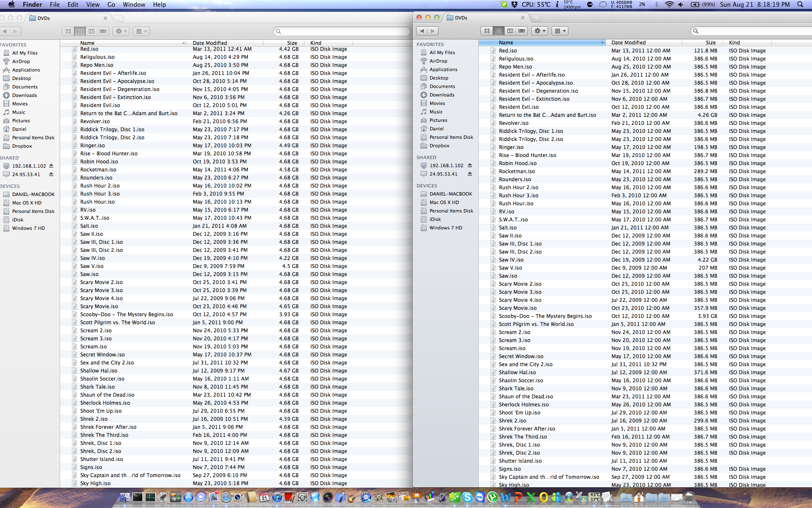The width and height of the screenshot is (812, 508).
Task: Select Shutter Island.iso in right window
Action: click(645, 461)
